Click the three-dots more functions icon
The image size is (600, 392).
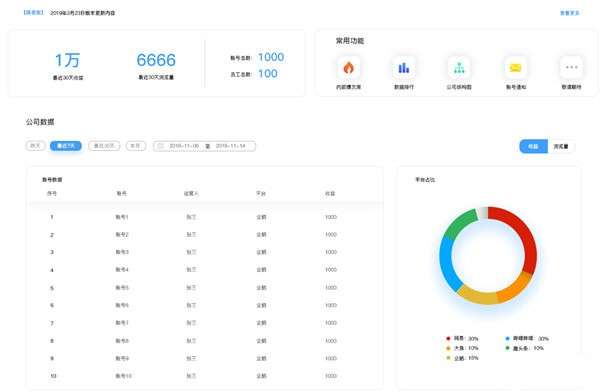tap(571, 68)
